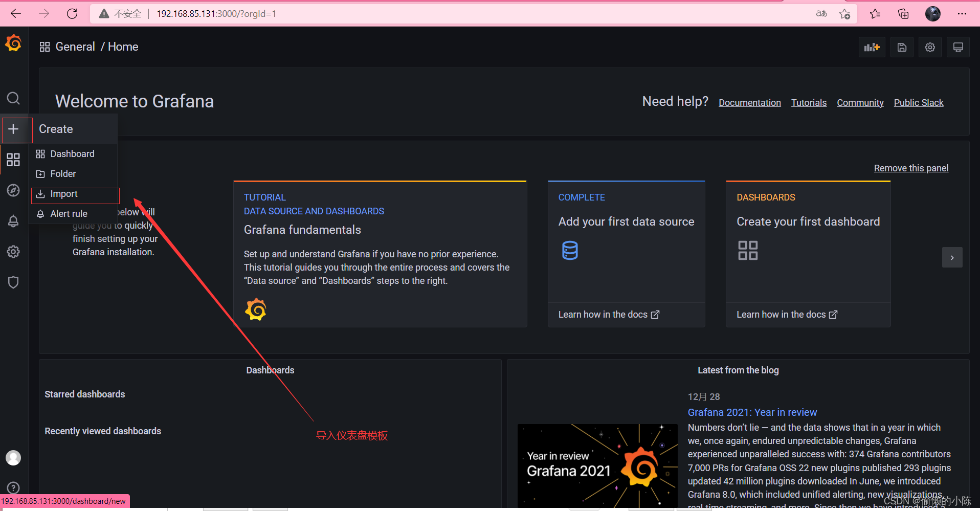The height and width of the screenshot is (511, 980).
Task: Open the Dashboards grid icon in the sidebar
Action: [13, 160]
